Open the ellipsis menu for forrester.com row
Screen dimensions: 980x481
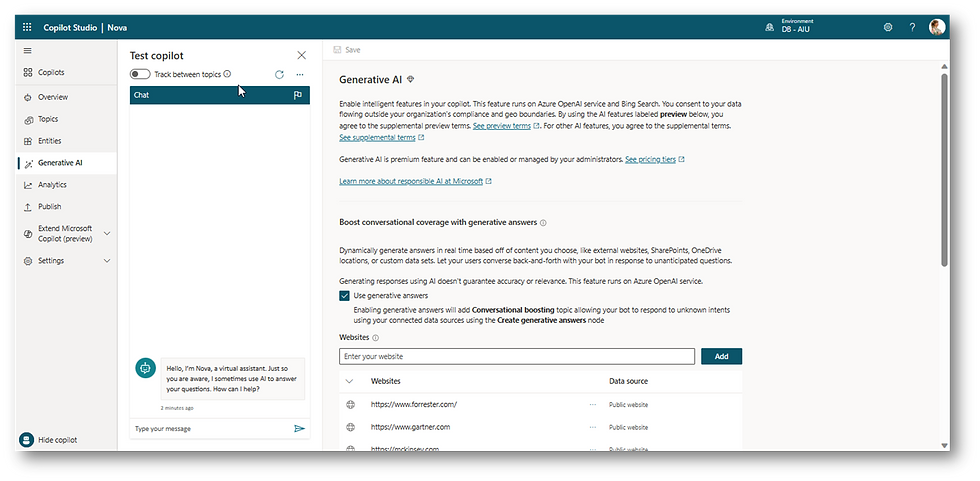point(592,404)
